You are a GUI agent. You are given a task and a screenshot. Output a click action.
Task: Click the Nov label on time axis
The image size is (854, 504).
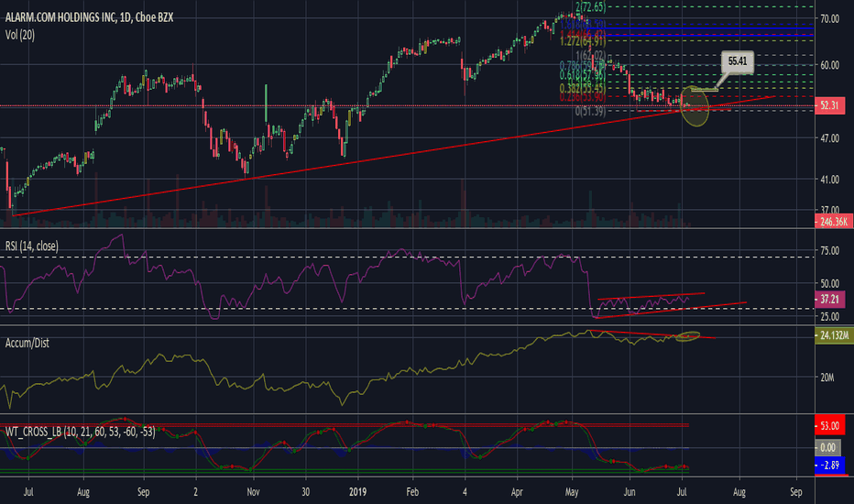pos(253,492)
